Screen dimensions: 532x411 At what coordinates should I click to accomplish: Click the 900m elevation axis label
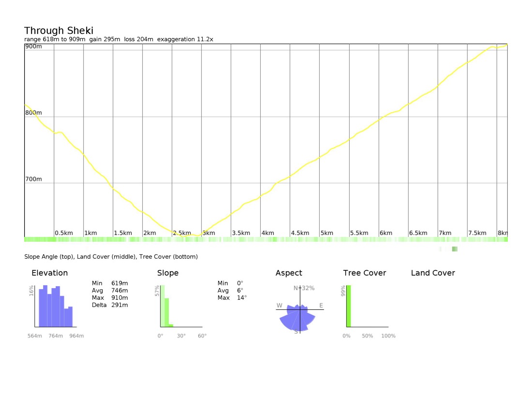33,46
